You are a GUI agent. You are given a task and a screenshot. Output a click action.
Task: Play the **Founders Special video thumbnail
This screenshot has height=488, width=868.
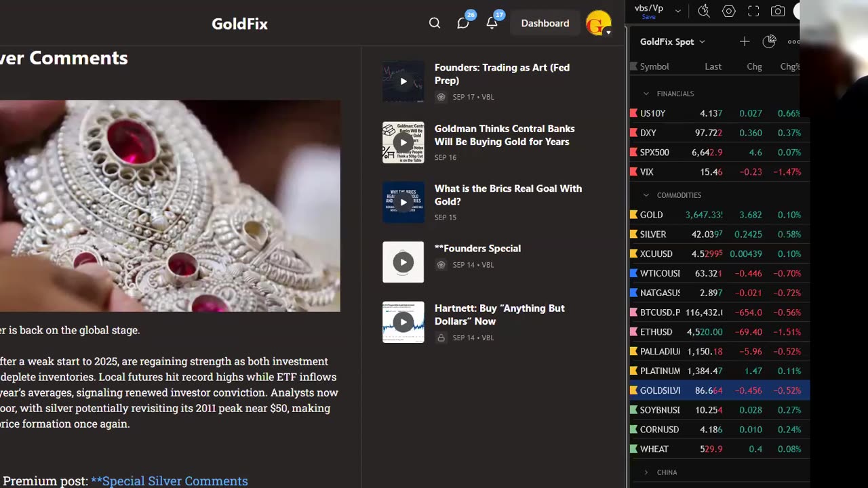pyautogui.click(x=403, y=262)
